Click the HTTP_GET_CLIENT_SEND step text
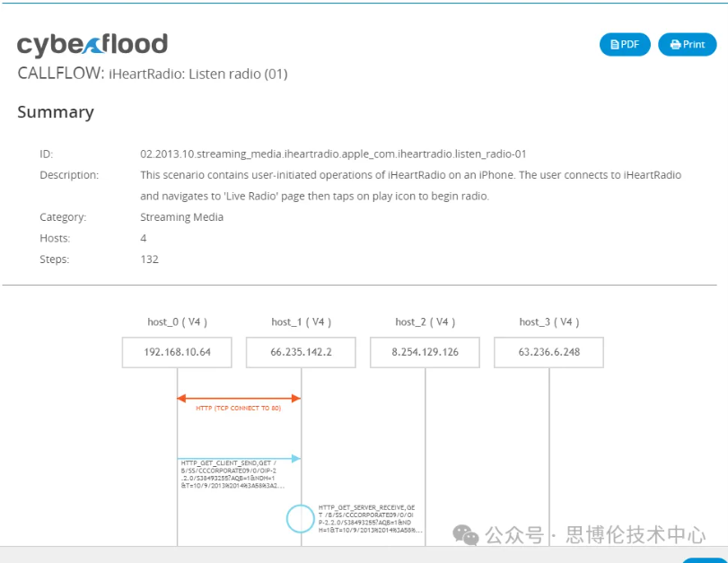 tap(232, 475)
